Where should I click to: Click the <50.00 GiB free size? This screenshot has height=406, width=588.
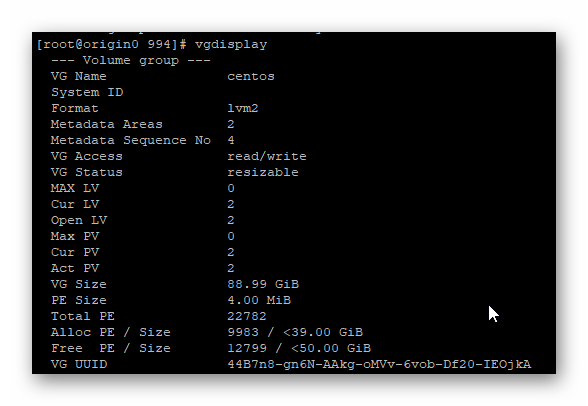click(331, 348)
